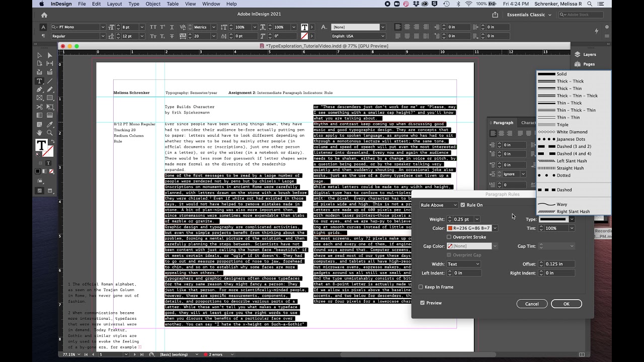Open the Essentials Classic workspace dropdown

529,15
